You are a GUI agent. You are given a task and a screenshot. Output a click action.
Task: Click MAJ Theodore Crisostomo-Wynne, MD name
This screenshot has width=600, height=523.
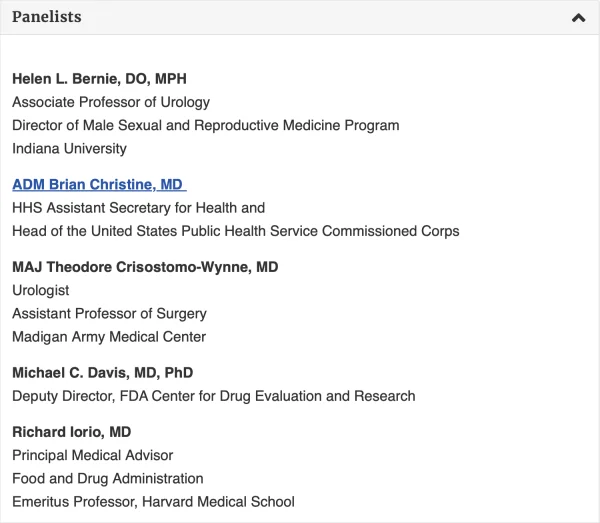tap(145, 267)
